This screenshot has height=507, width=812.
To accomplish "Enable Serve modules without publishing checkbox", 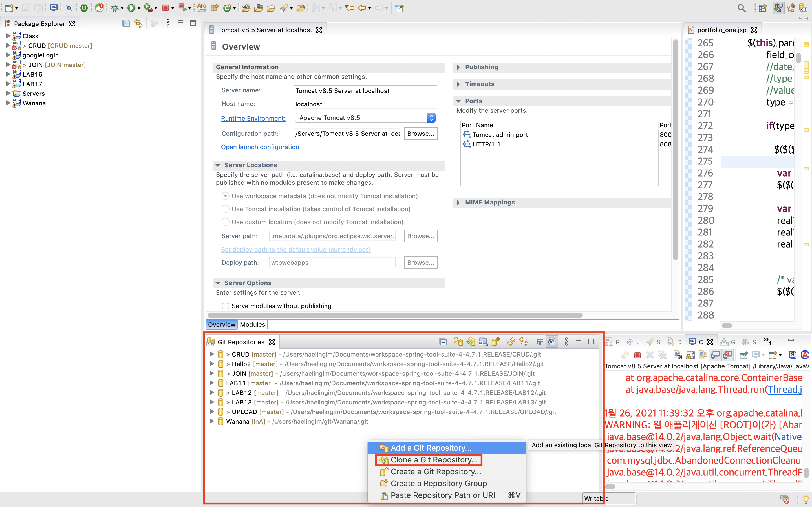I will (x=226, y=306).
